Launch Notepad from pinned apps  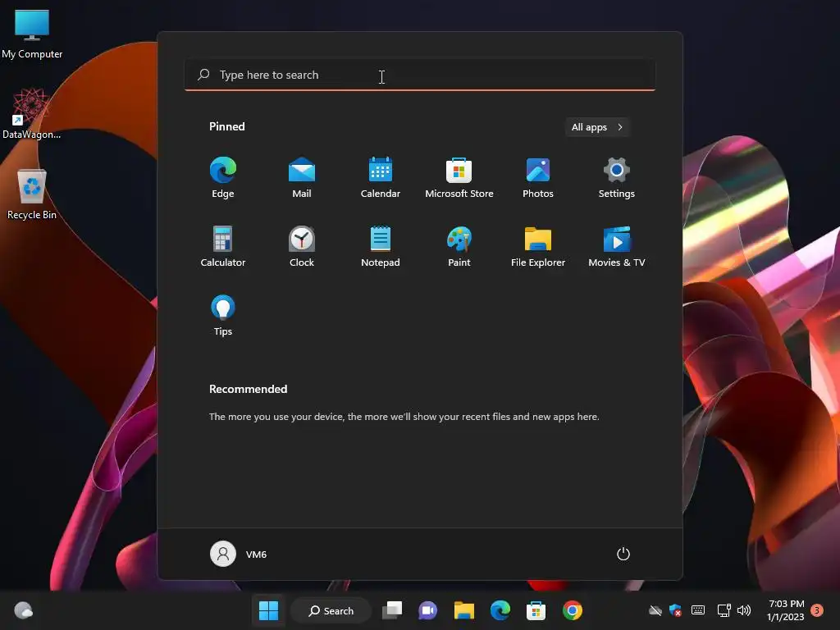381,246
